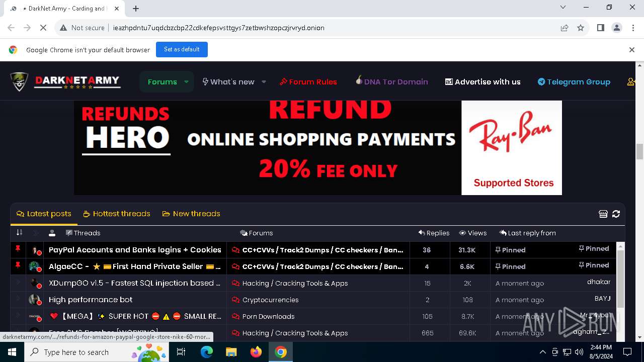Open File Explorer from the taskbar
The image size is (644, 362).
(231, 352)
